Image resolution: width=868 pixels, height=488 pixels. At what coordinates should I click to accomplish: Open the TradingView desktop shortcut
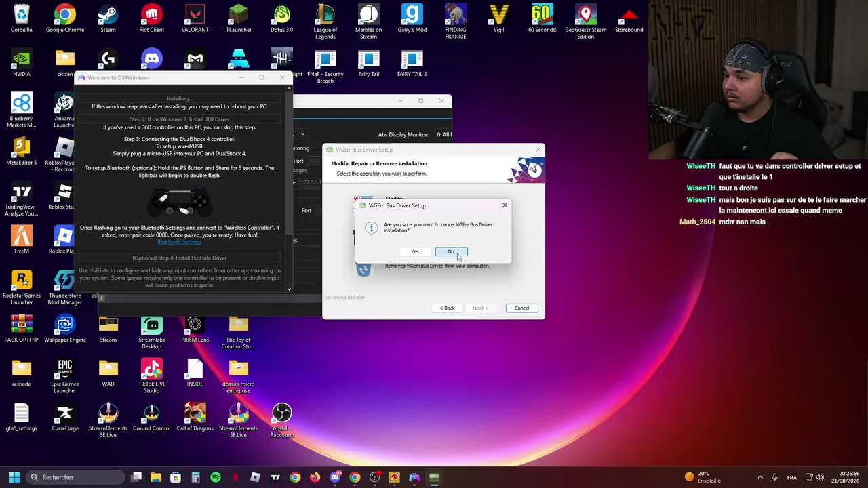(22, 200)
